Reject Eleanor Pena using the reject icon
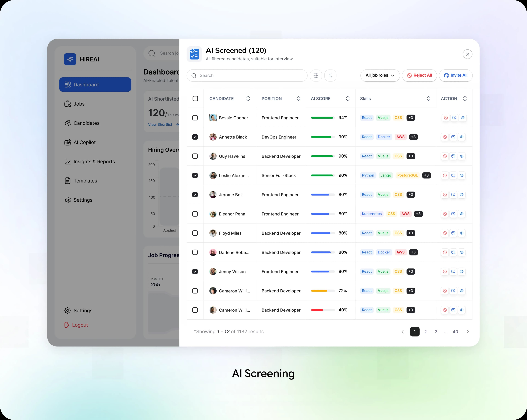This screenshot has height=420, width=527. point(445,214)
